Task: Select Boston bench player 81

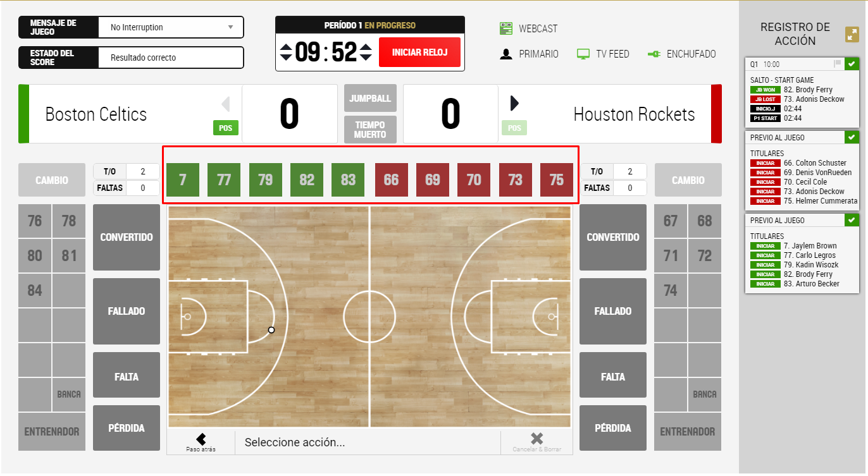Action: pos(69,256)
